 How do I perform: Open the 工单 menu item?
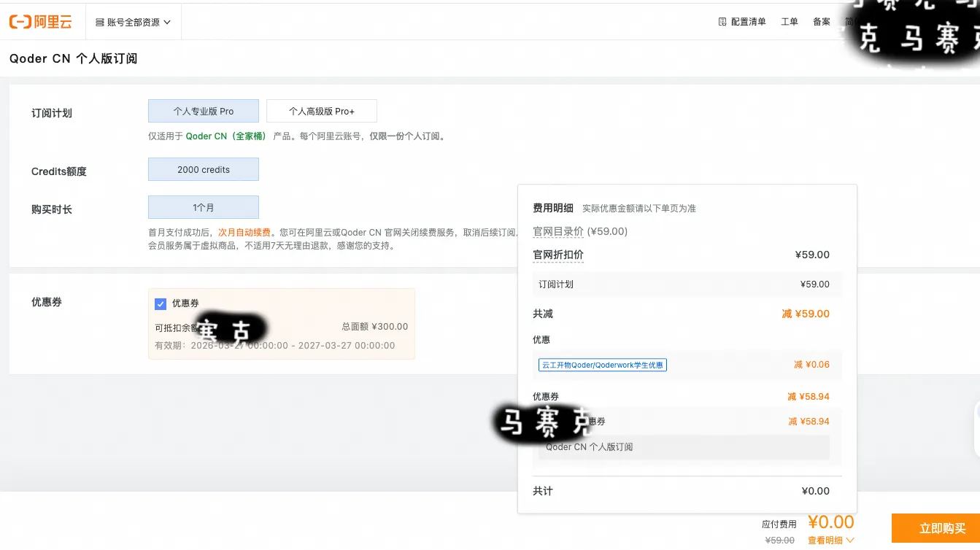[x=790, y=22]
